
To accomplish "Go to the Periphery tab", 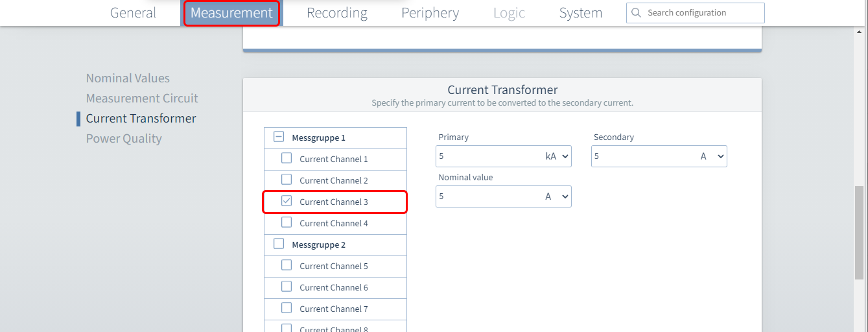I will point(430,13).
